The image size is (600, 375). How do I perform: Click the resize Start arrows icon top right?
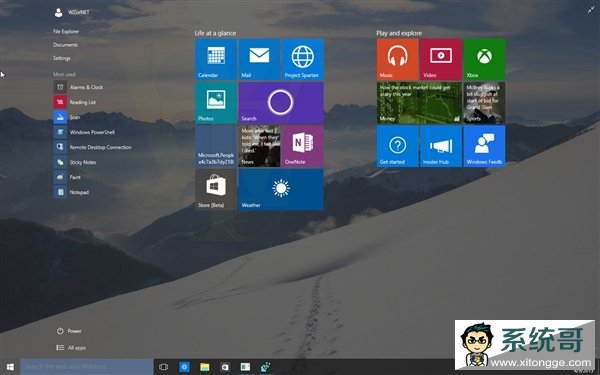591,10
